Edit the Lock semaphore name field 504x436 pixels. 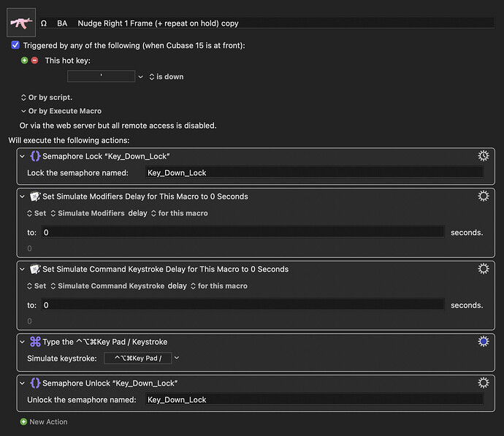point(314,172)
